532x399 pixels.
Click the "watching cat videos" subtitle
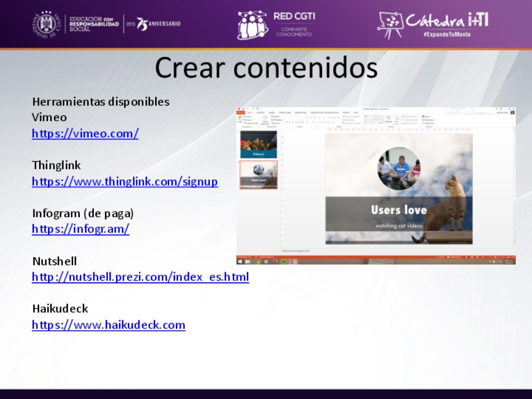[399, 225]
